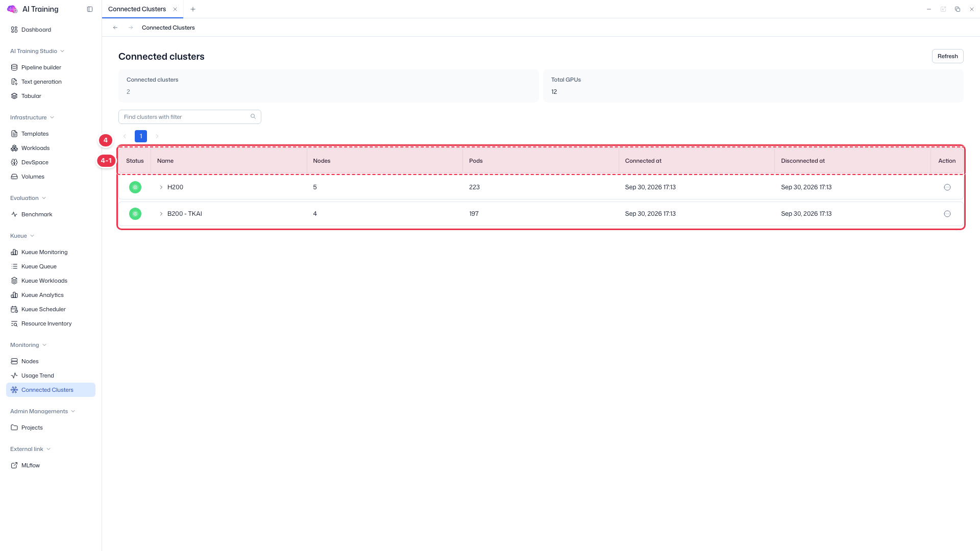Viewport: 980px width, 551px height.
Task: Collapse the Infrastructure section
Action: pyautogui.click(x=32, y=117)
